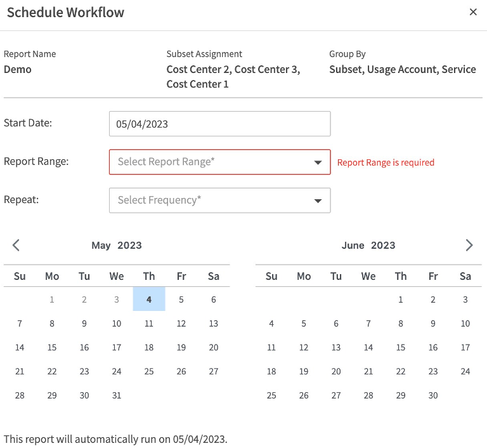Click the Repeat frequency dropdown arrow
The width and height of the screenshot is (487, 448).
(x=318, y=201)
